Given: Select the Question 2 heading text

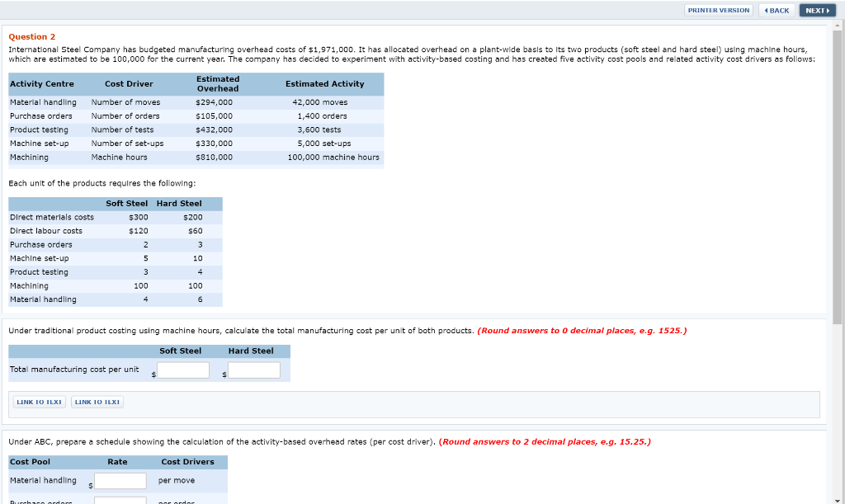Looking at the screenshot, I should pyautogui.click(x=32, y=36).
